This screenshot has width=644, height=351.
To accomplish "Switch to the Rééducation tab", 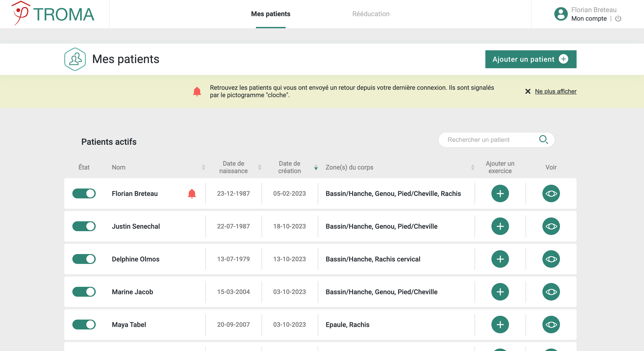I will (371, 14).
